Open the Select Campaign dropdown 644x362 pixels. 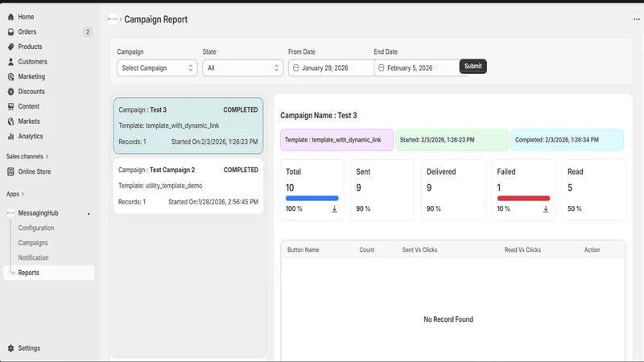(157, 68)
